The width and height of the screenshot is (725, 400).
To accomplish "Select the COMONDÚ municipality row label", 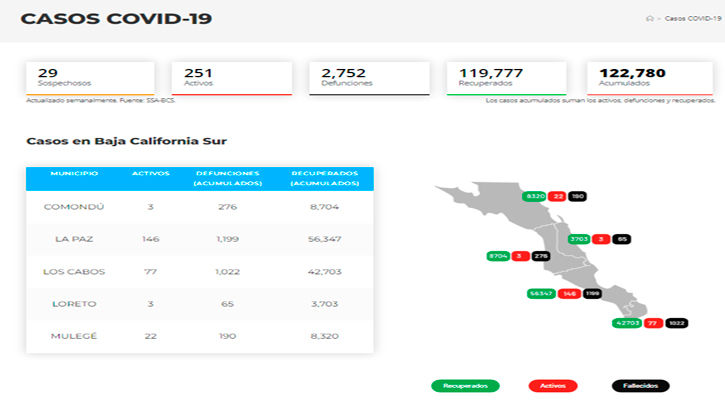I will [x=74, y=207].
